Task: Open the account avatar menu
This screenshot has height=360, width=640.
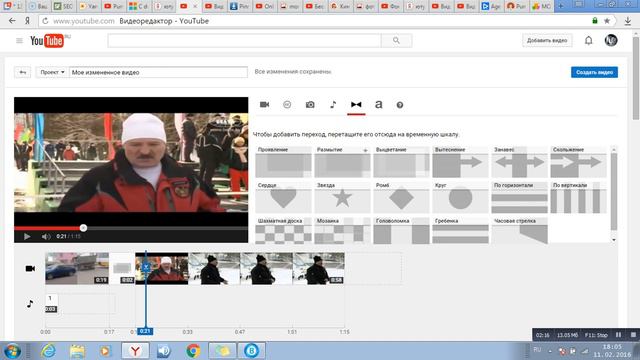Action: click(611, 40)
